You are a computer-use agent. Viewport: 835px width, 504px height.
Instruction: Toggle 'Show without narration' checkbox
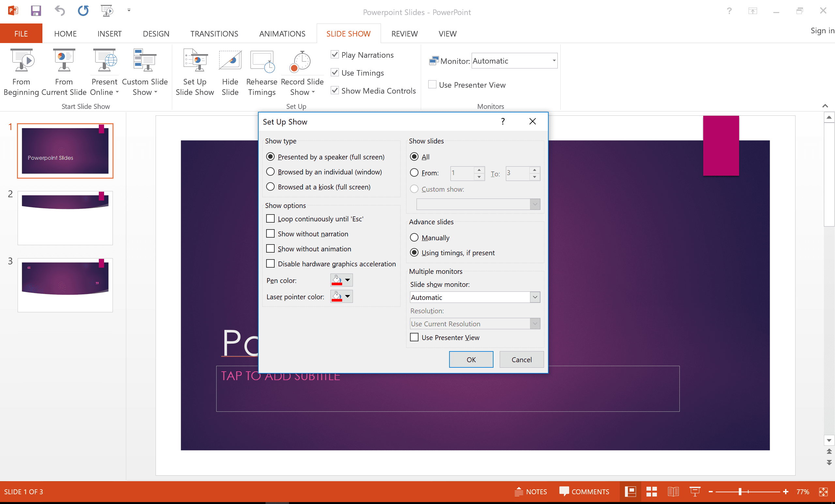(270, 233)
